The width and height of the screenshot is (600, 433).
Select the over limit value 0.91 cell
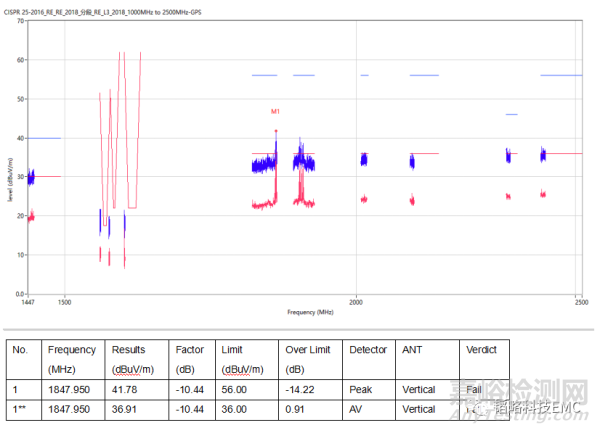297,408
